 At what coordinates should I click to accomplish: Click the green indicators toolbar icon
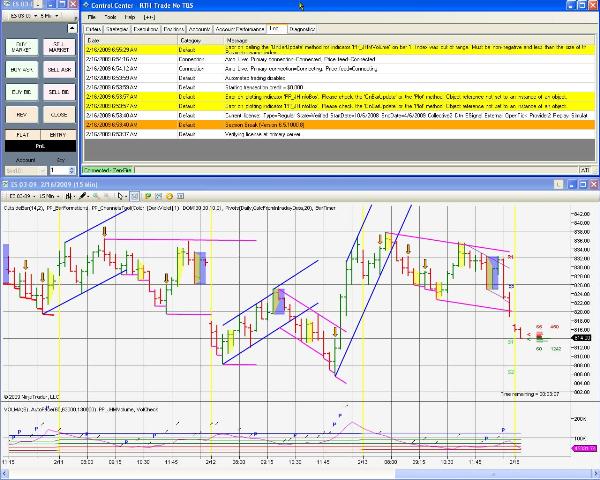coord(148,196)
